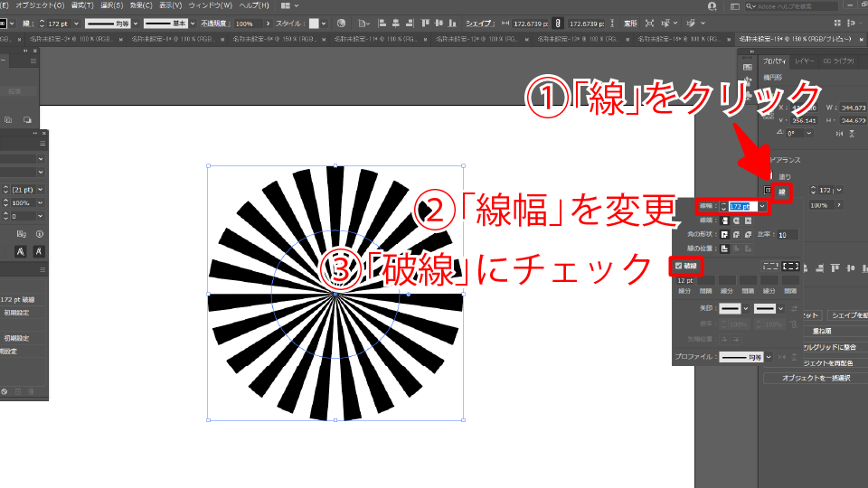Toggle the 破線 dashed line checkbox

(x=679, y=266)
